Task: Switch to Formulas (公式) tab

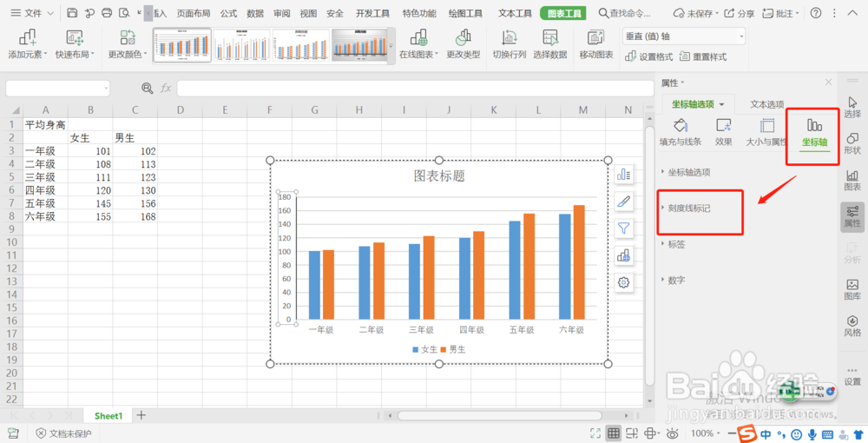Action: coord(228,13)
